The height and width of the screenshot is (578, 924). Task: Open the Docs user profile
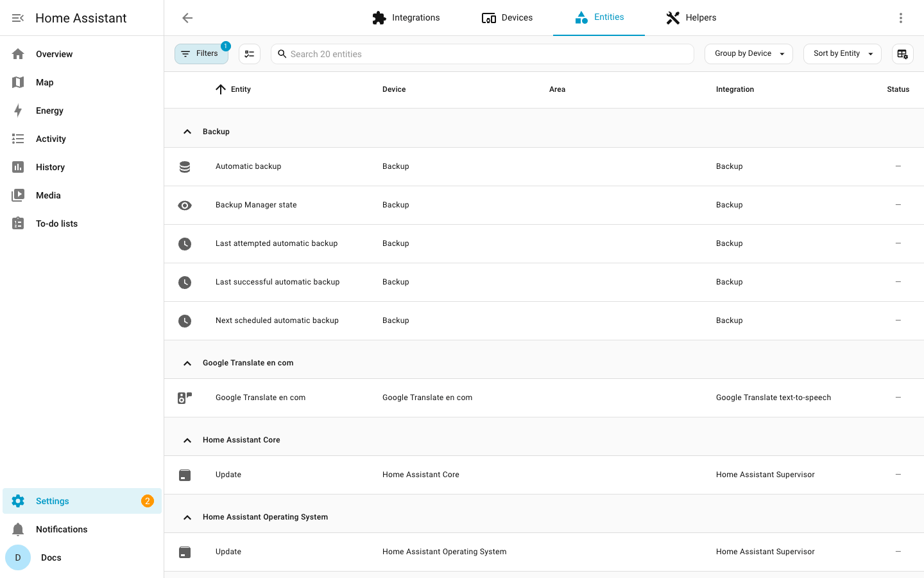pos(82,557)
